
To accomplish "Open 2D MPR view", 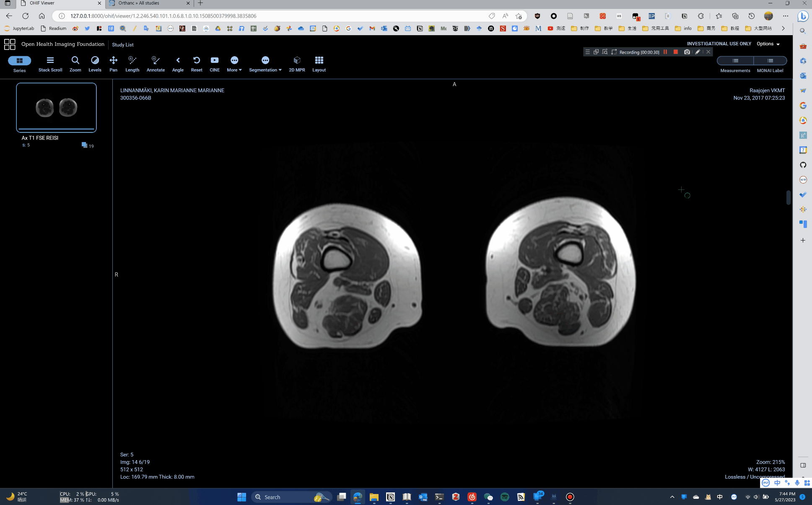I will tap(297, 64).
